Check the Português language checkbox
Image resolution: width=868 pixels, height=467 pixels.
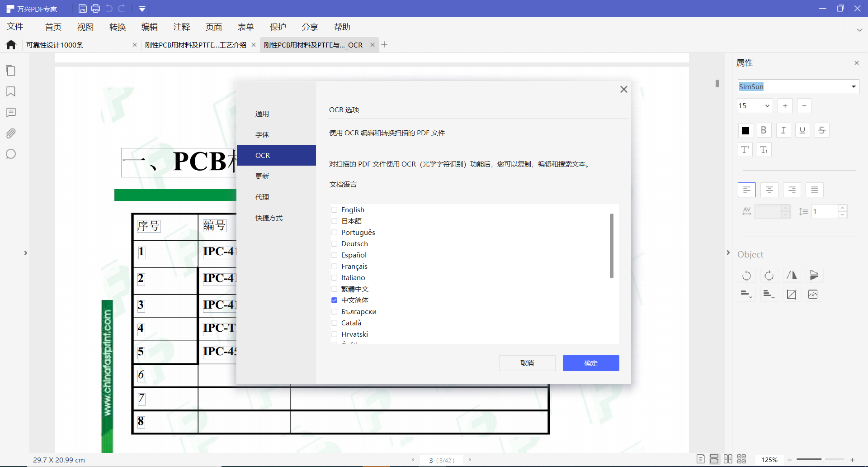[x=335, y=233]
